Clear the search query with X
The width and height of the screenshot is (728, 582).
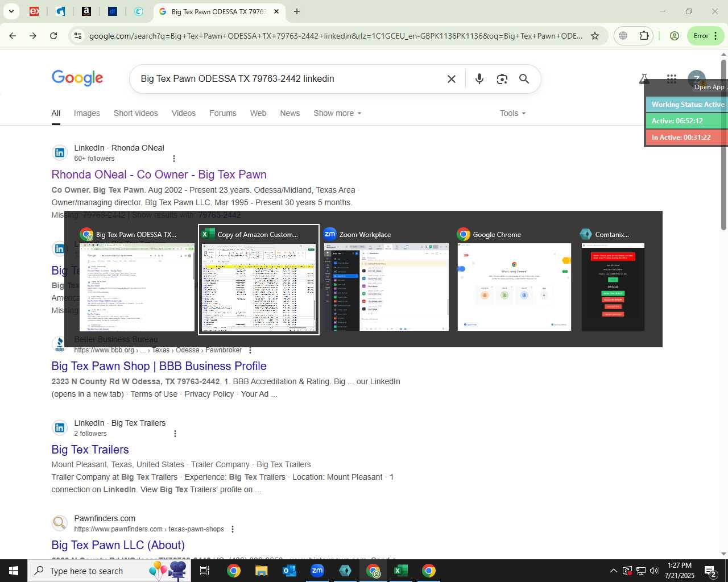[x=452, y=79]
